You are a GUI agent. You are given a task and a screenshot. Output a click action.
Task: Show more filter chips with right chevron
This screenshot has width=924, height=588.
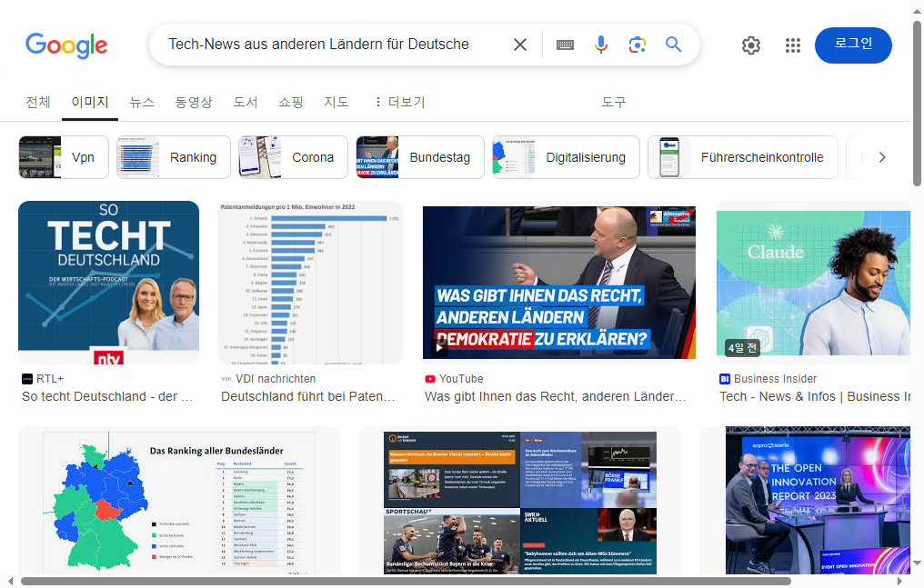(881, 157)
